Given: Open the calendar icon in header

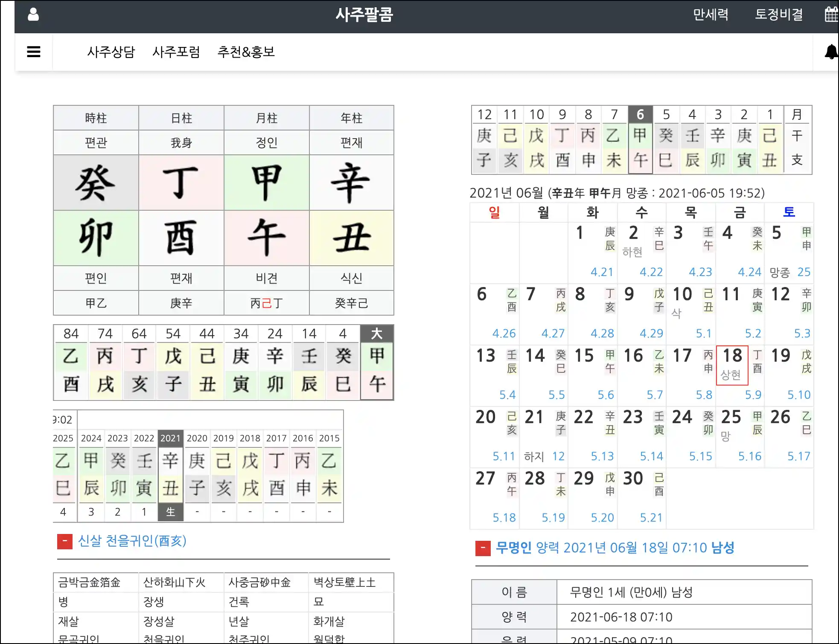Looking at the screenshot, I should pos(831,15).
